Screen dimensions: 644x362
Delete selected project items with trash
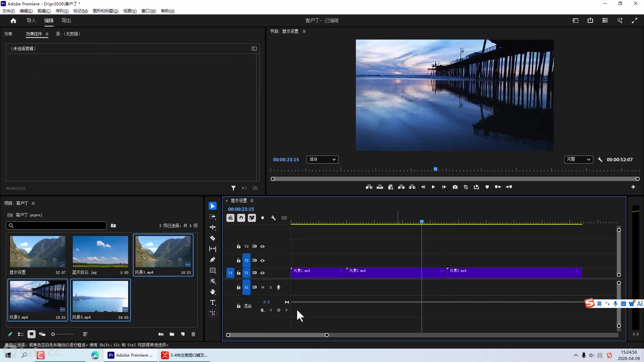pos(194,334)
